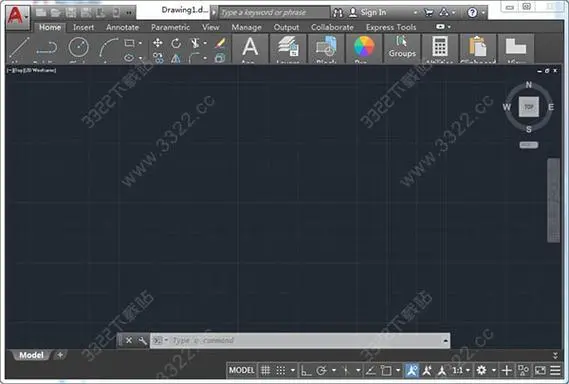569x384 pixels.
Task: Click the Rotate tool icon
Action: [176, 43]
